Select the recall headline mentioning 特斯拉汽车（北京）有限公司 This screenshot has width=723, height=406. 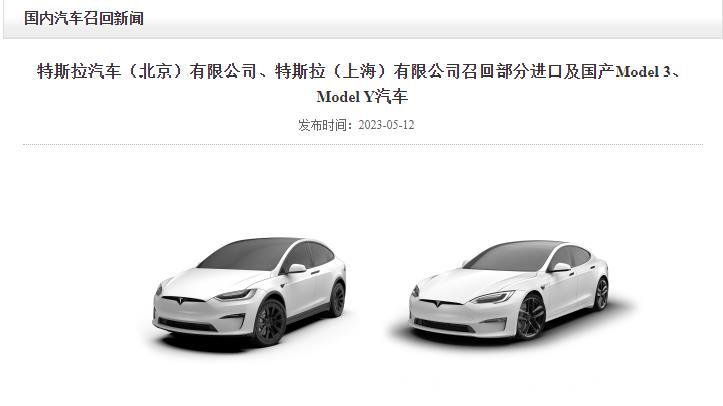pyautogui.click(x=362, y=84)
